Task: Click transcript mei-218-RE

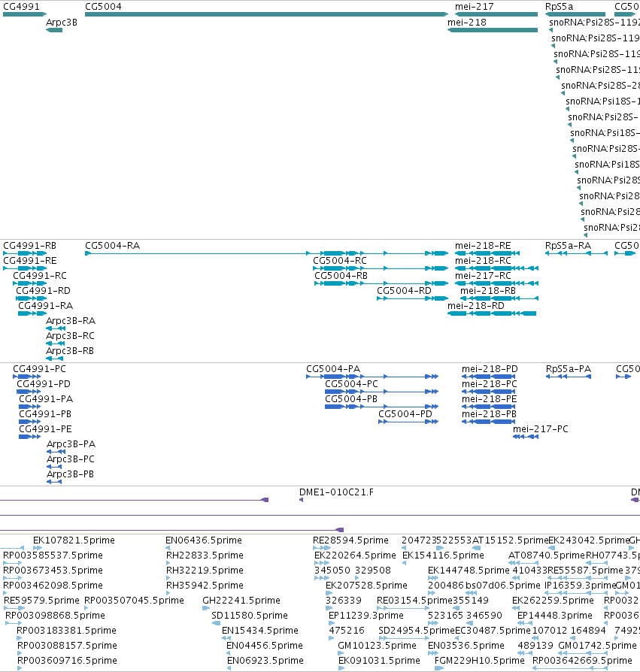Action: (x=483, y=246)
